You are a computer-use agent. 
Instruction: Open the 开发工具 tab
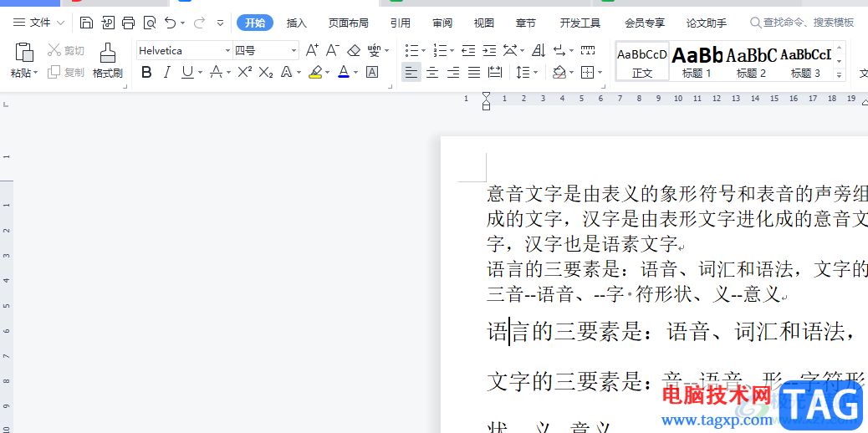(x=580, y=23)
